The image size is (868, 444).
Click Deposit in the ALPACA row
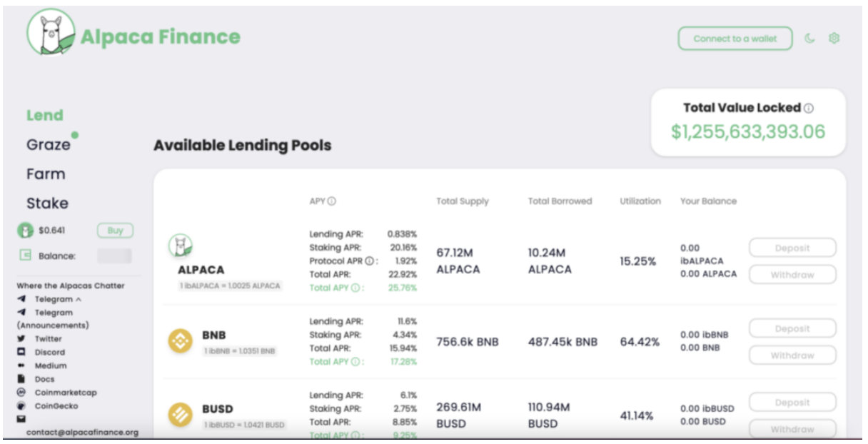pos(792,248)
